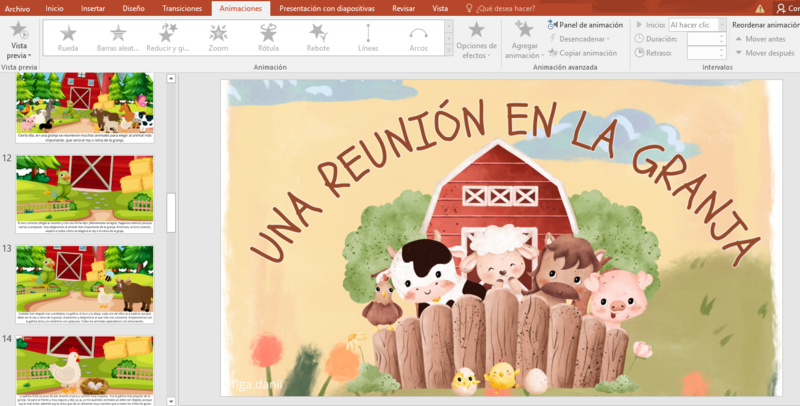Switch to the Diseño tab
800x406 pixels.
point(134,8)
